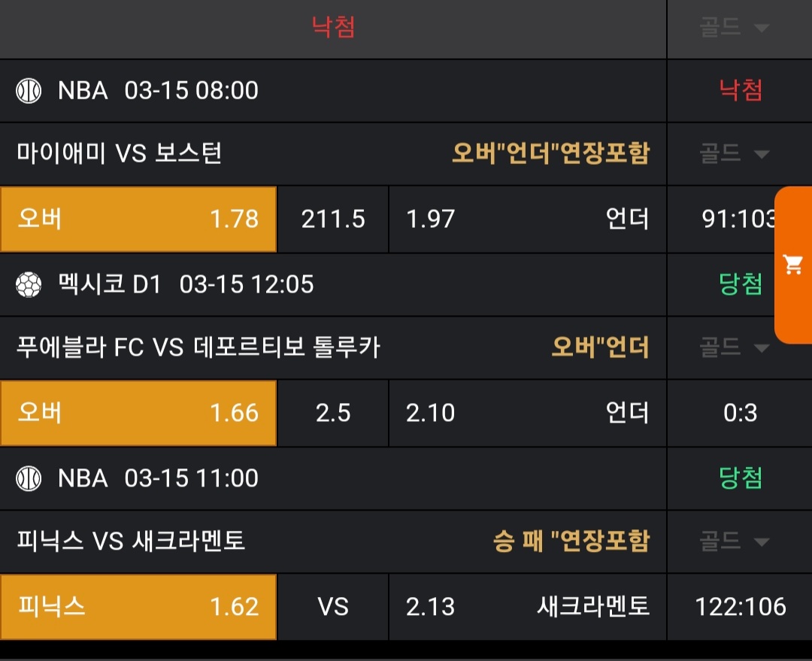Open 골드 dropdown for 푸에블라 FC match
812x661 pixels.
coord(735,347)
